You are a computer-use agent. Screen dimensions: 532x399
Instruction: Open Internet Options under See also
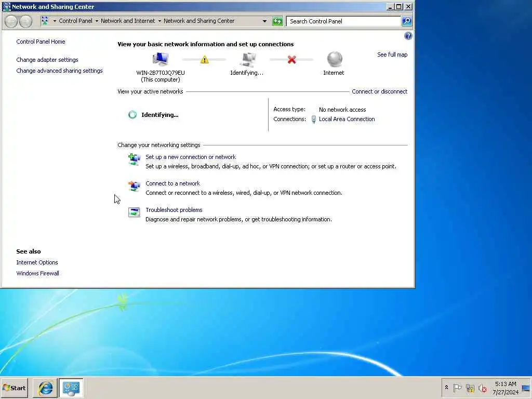coord(37,262)
